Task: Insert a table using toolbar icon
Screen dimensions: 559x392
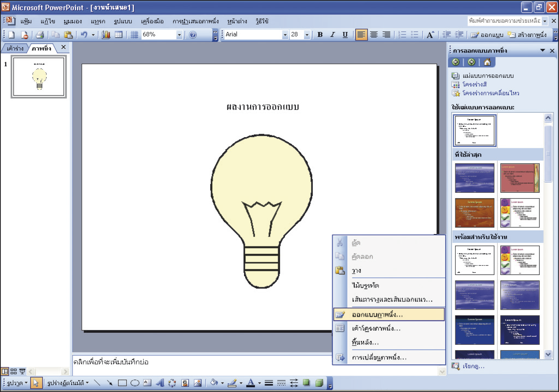Action: click(x=119, y=35)
